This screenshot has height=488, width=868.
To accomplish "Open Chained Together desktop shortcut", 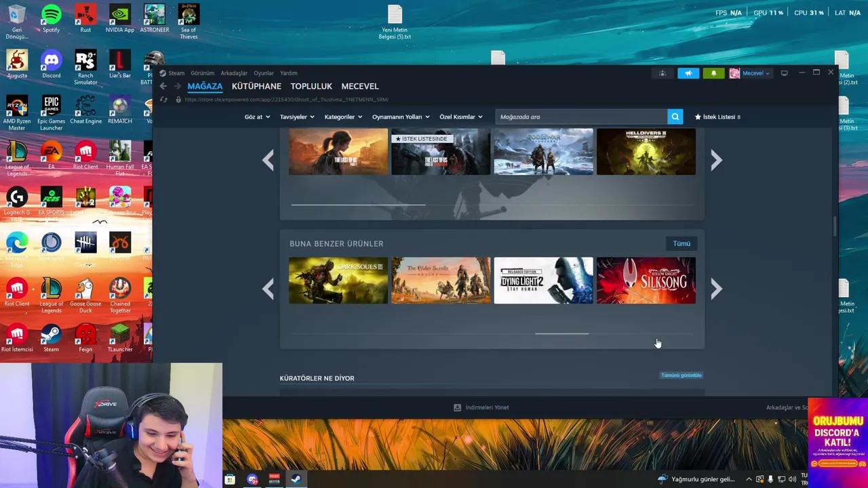I will tap(120, 296).
